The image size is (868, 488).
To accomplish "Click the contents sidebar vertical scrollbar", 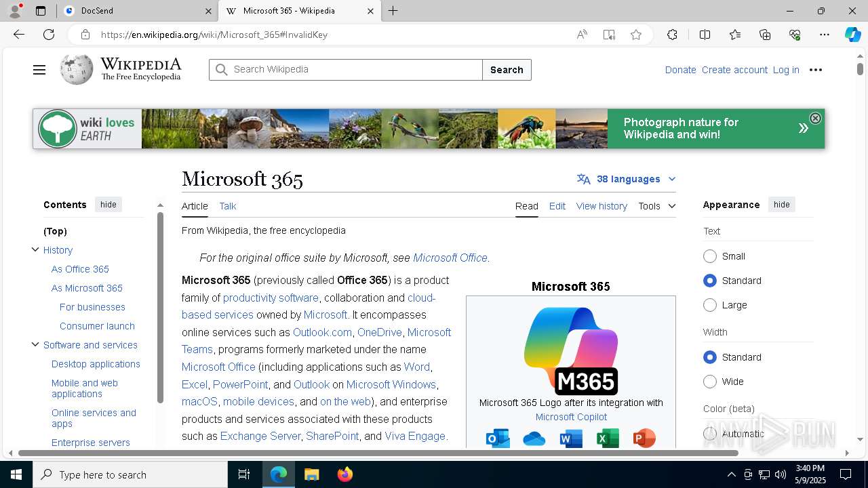I will 160,307.
